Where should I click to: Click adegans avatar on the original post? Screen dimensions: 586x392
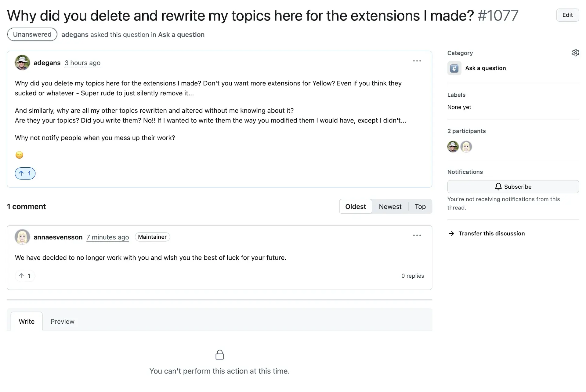coord(22,62)
